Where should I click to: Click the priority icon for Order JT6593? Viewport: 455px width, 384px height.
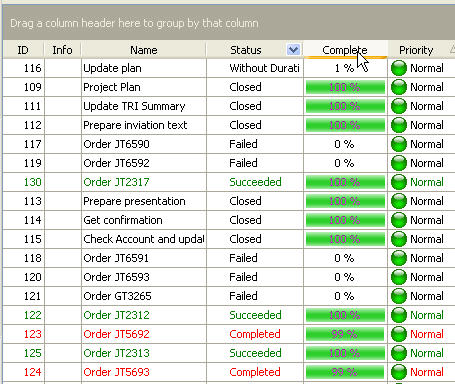(x=399, y=277)
